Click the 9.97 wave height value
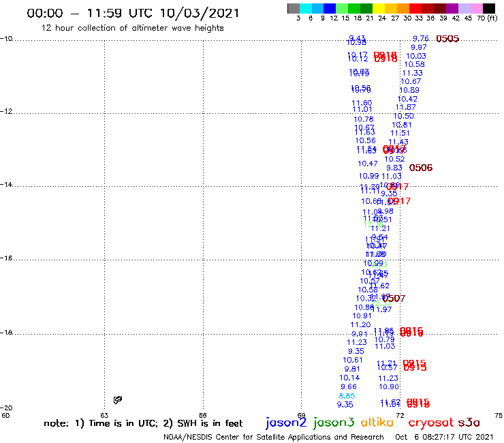Image resolution: width=504 pixels, height=443 pixels. (419, 47)
